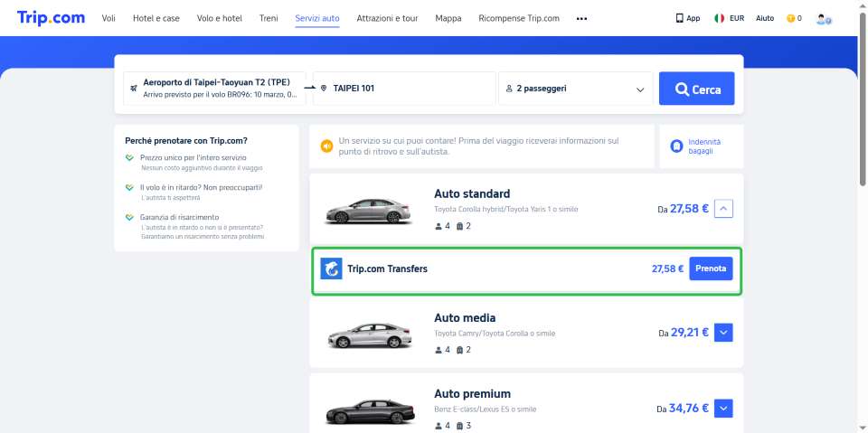Viewport: 868px width, 433px height.
Task: Expand the Auto premium options
Action: pyautogui.click(x=723, y=409)
